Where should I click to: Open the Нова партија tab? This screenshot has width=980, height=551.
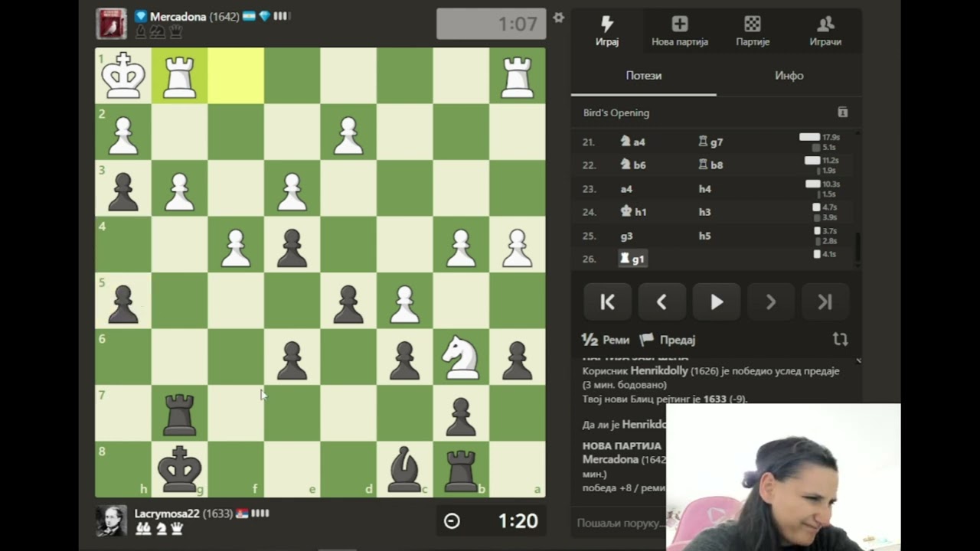pos(680,31)
